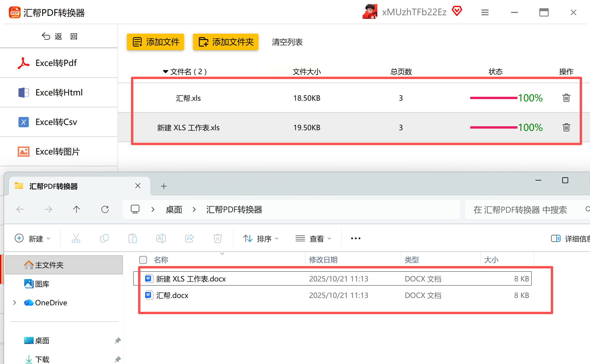Screen dimensions: 590x364
Task: Open the hamburger menu in title bar
Action: [x=485, y=12]
